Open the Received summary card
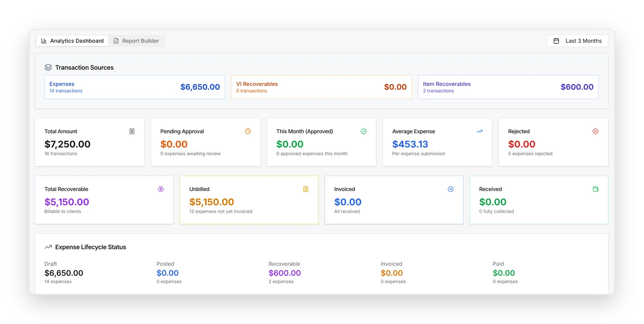The width and height of the screenshot is (644, 324). (539, 200)
